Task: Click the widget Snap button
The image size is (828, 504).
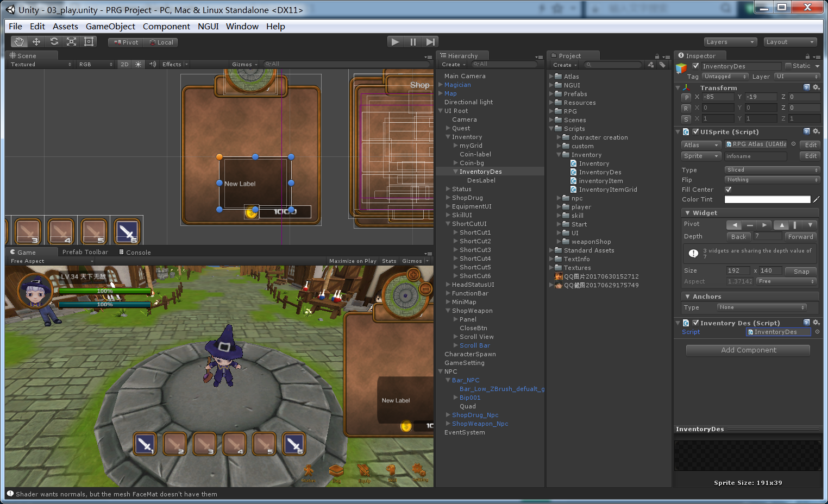Action: [x=801, y=272]
